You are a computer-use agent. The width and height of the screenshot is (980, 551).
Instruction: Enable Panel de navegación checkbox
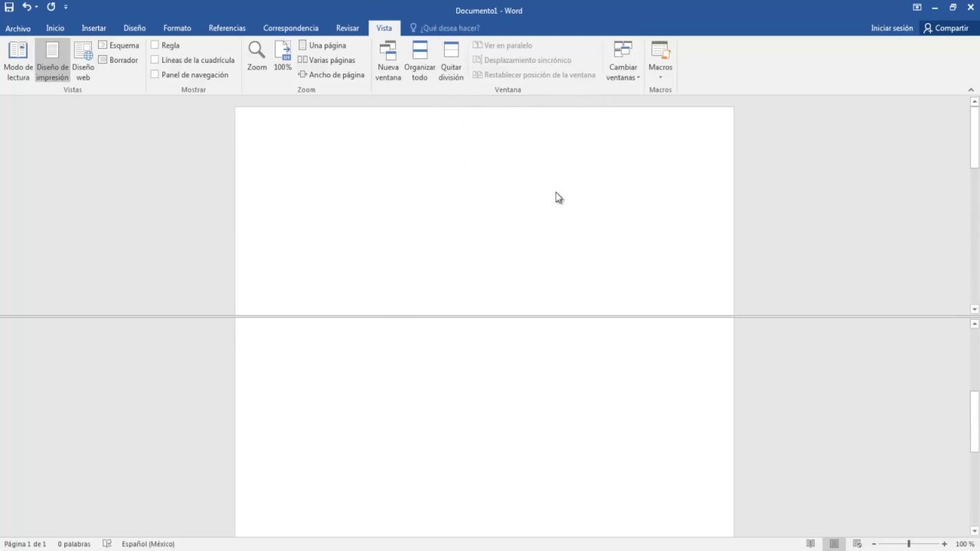[x=155, y=75]
